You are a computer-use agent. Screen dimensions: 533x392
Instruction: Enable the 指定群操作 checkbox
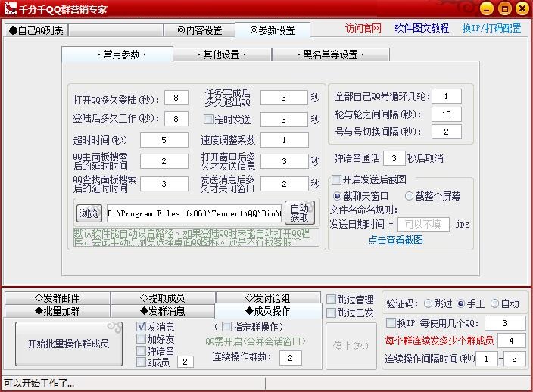(226, 327)
